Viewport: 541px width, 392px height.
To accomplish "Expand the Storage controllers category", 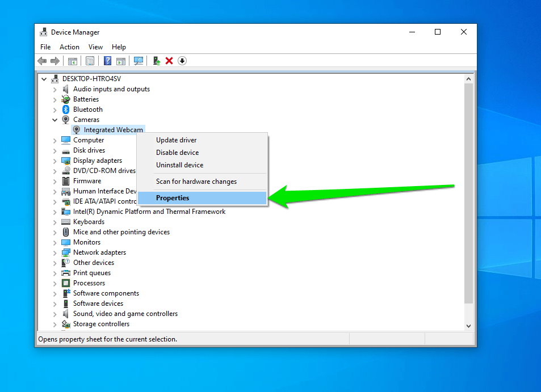I will [x=55, y=324].
